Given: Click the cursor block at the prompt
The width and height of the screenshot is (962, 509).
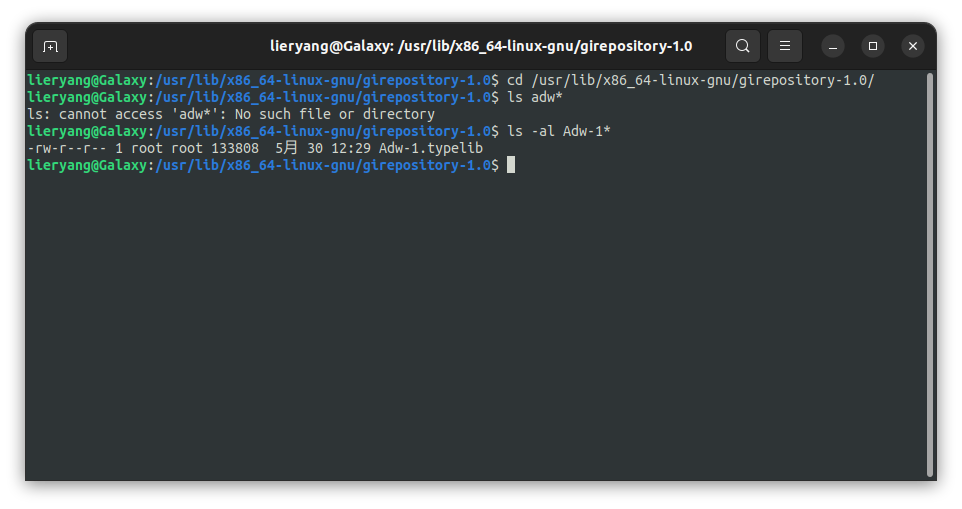Looking at the screenshot, I should pos(511,165).
